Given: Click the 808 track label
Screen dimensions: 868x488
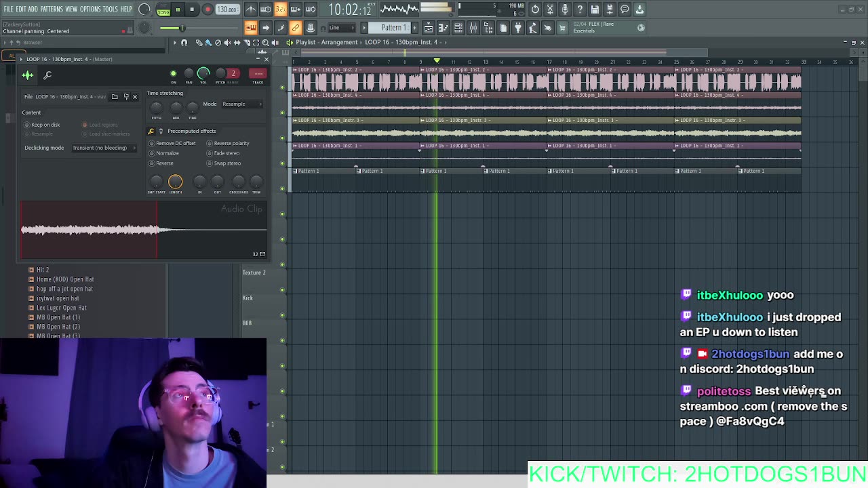Looking at the screenshot, I should pos(247,323).
